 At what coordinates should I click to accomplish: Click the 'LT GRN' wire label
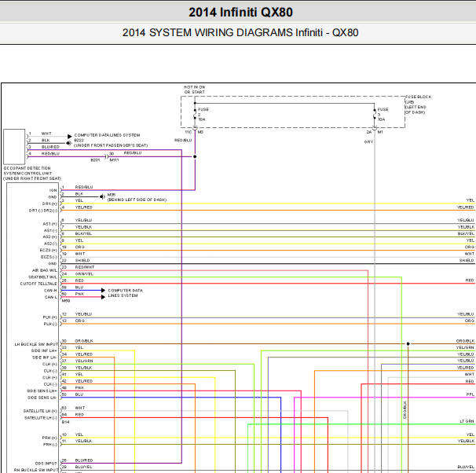click(x=467, y=421)
